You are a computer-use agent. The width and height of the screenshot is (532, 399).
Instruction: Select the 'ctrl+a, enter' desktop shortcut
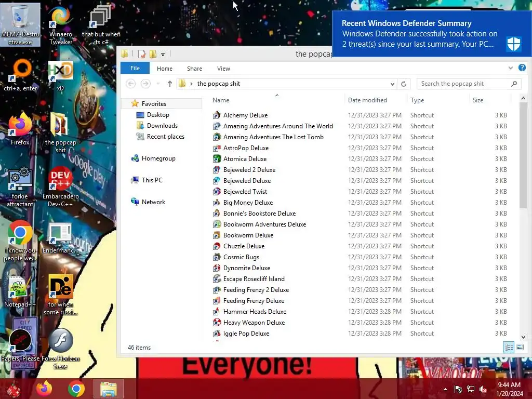coord(20,75)
